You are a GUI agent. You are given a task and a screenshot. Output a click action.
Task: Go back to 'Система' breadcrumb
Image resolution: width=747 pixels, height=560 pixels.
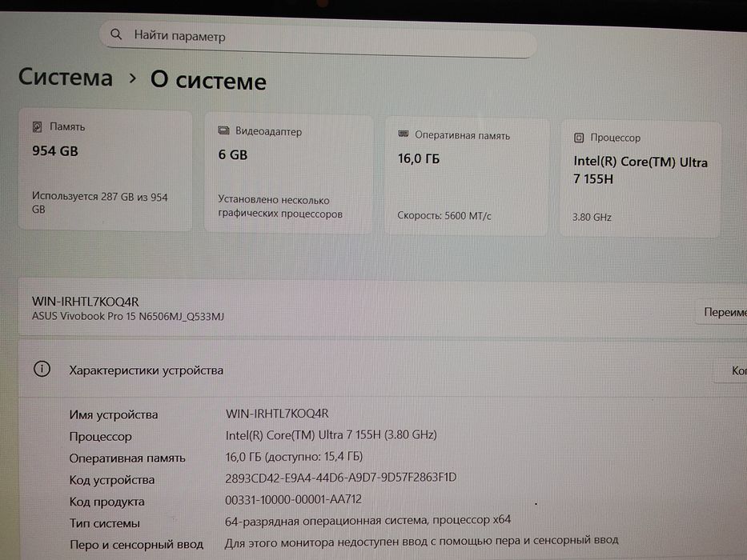[66, 77]
